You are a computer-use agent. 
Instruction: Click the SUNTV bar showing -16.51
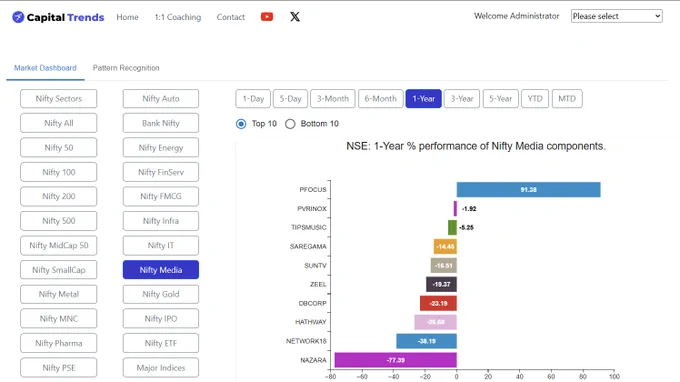[443, 266]
